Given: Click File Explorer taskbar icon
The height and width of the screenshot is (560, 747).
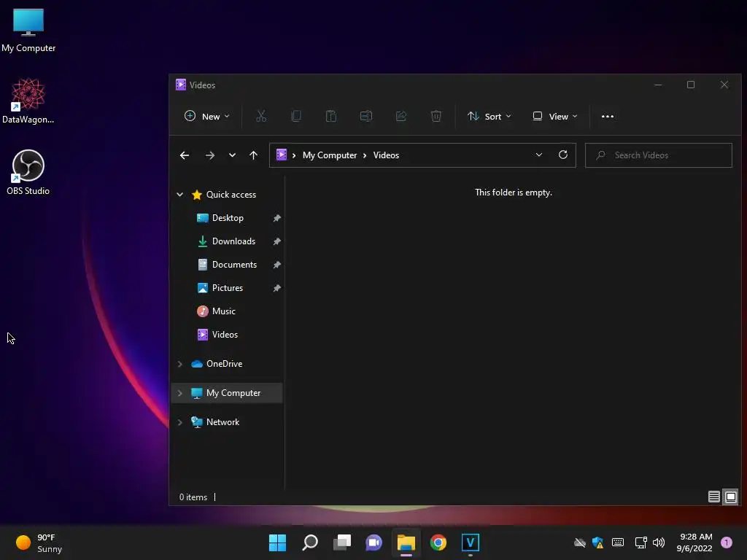Looking at the screenshot, I should 406,542.
